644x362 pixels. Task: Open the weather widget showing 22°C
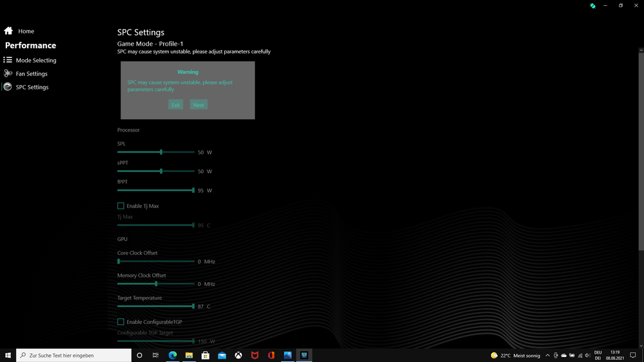click(516, 356)
